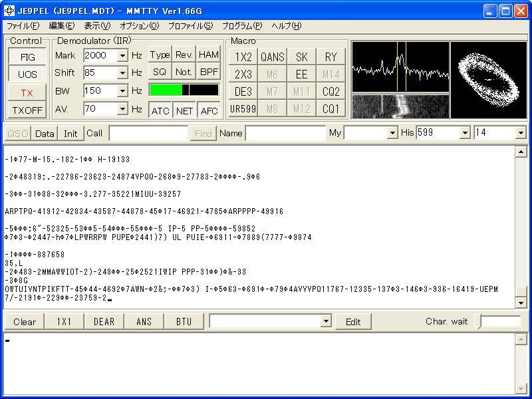Image resolution: width=532 pixels, height=399 pixels.
Task: Toggle the AFC button
Action: click(209, 110)
